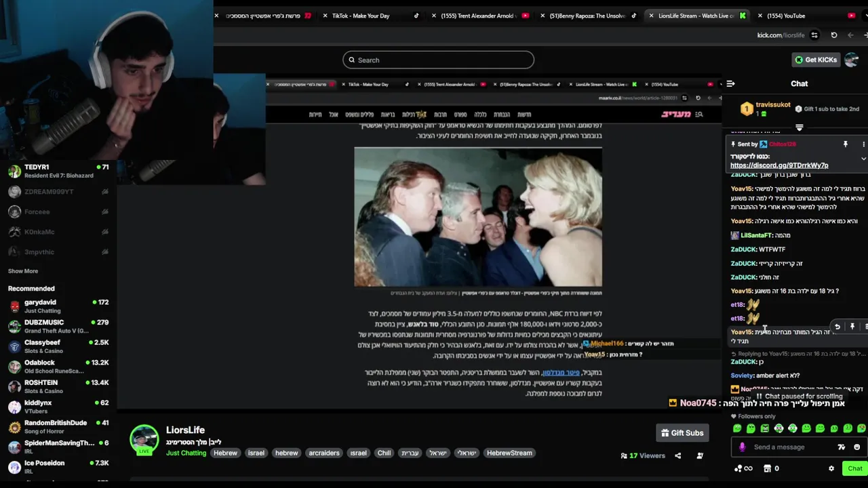Click the Trump-Epstein article photo in stream

(478, 217)
